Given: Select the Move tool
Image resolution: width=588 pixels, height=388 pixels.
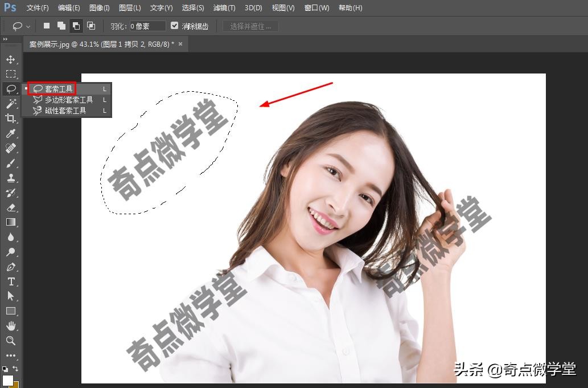Looking at the screenshot, I should (x=11, y=59).
